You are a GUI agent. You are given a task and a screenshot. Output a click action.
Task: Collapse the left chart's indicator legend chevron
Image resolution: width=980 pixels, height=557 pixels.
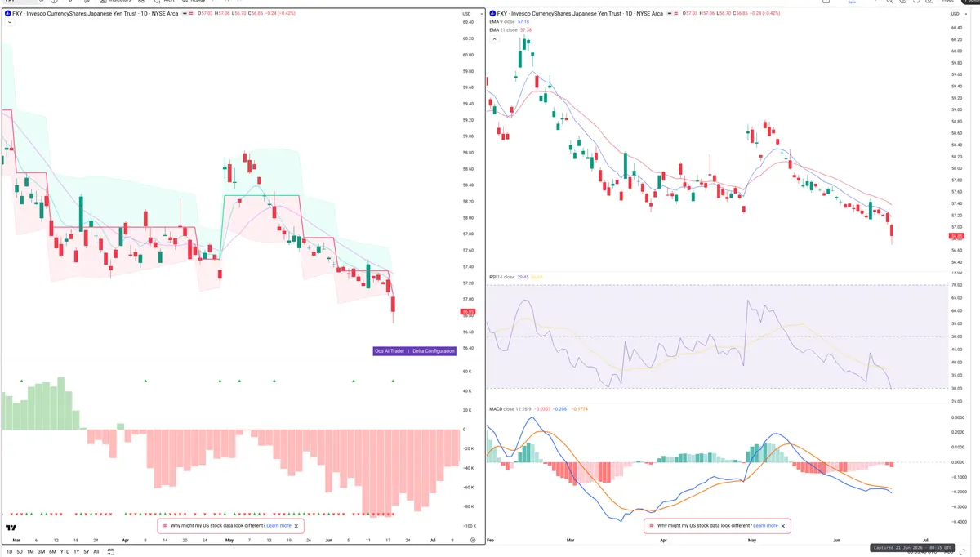click(x=9, y=23)
